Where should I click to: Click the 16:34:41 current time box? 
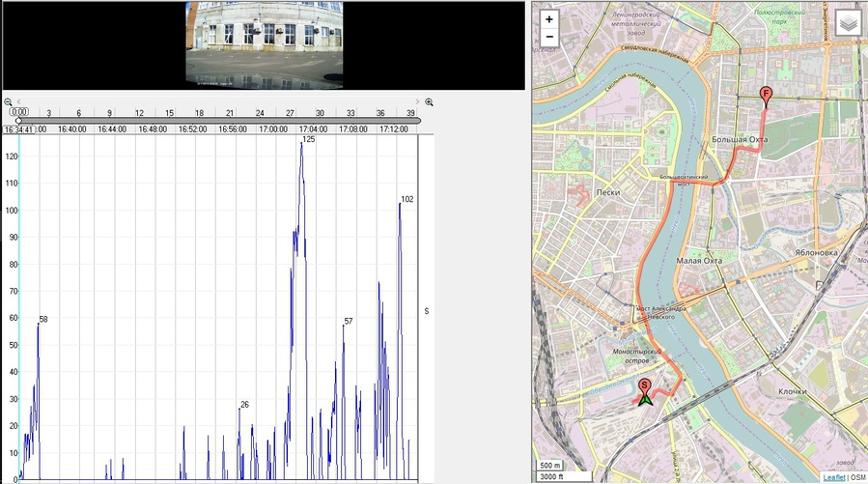point(18,129)
